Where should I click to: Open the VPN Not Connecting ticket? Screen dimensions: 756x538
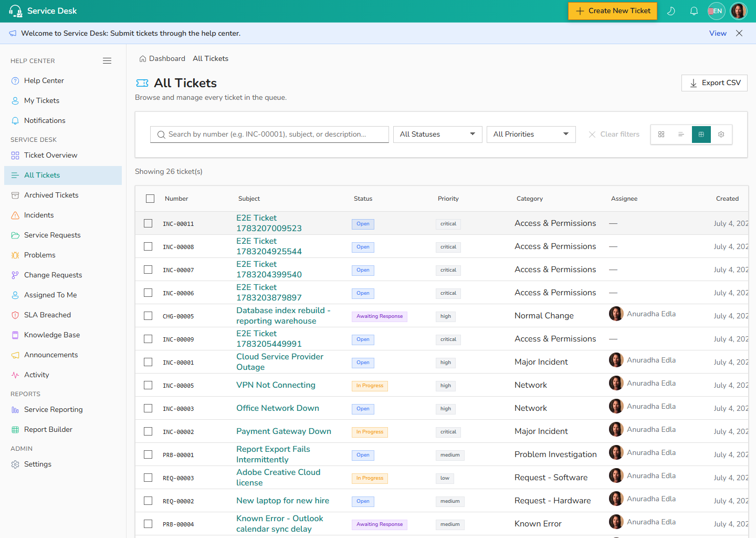pos(276,385)
